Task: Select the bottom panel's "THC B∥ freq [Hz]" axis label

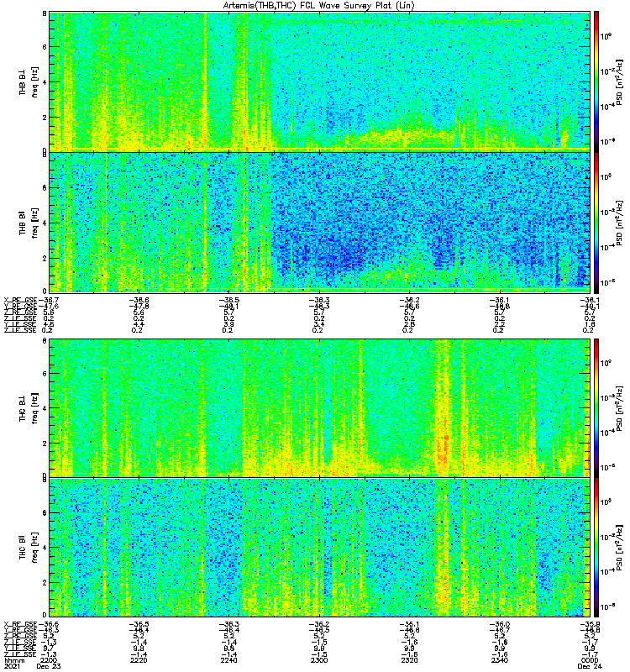Action: coord(29,548)
